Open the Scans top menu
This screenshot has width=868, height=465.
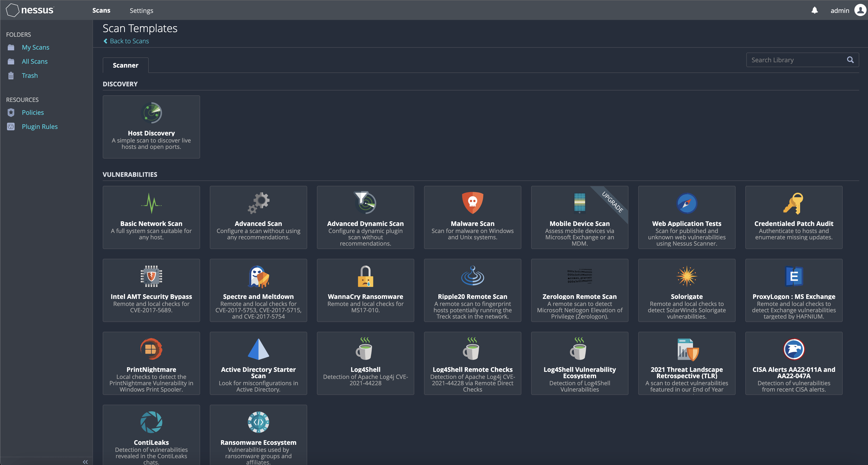101,10
